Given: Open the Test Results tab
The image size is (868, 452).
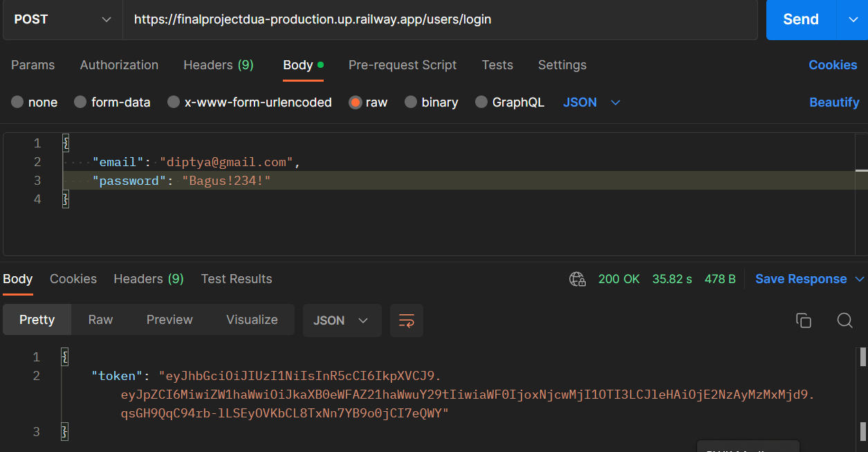Looking at the screenshot, I should [x=236, y=279].
